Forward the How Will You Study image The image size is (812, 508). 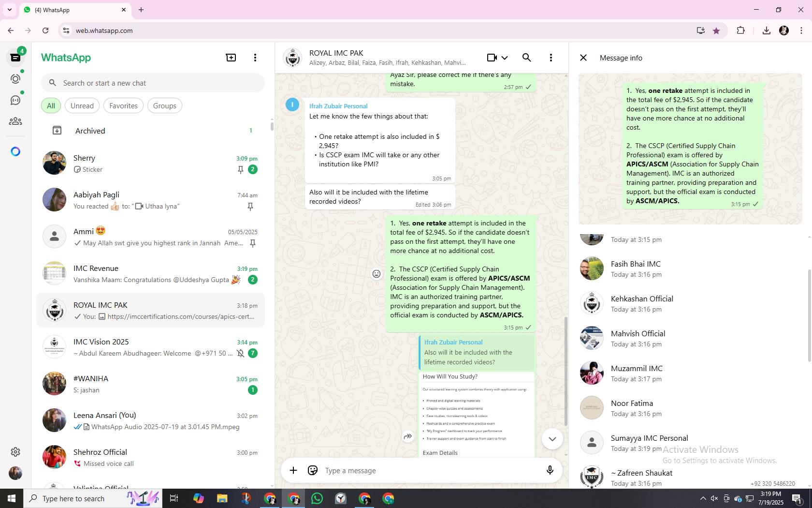(408, 436)
